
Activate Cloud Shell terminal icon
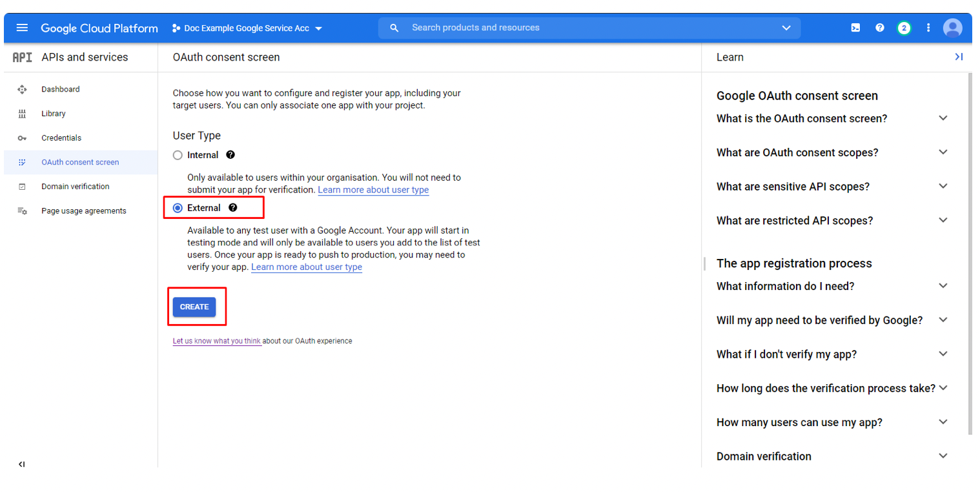(855, 28)
